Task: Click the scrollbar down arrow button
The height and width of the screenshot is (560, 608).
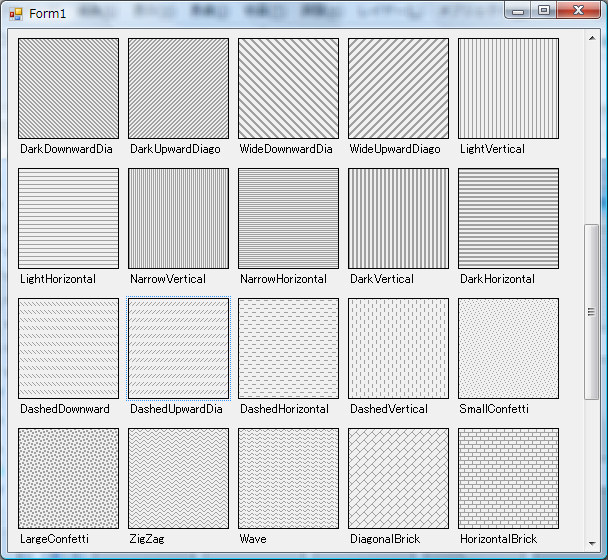Action: [591, 544]
